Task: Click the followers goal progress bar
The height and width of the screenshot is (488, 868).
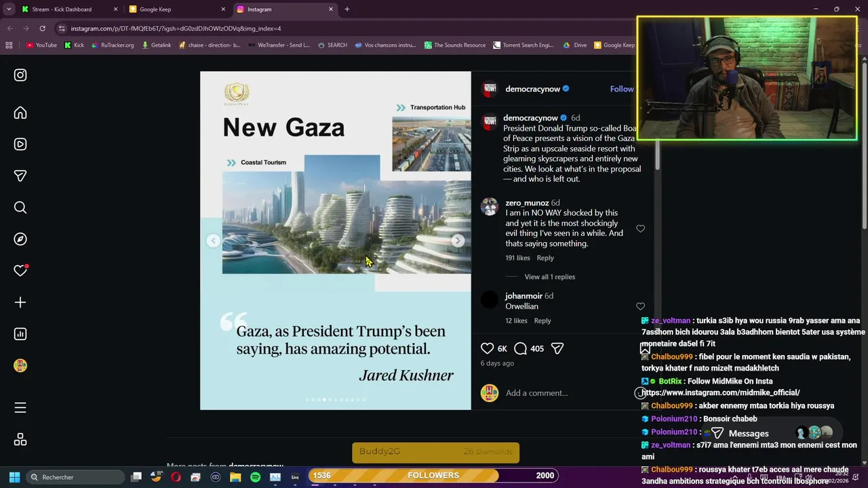Action: (x=433, y=475)
